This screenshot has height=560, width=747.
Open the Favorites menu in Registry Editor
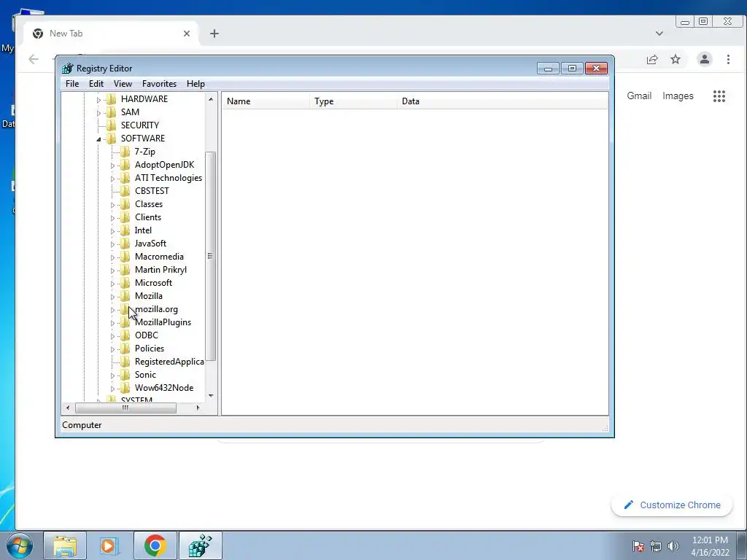click(x=159, y=84)
